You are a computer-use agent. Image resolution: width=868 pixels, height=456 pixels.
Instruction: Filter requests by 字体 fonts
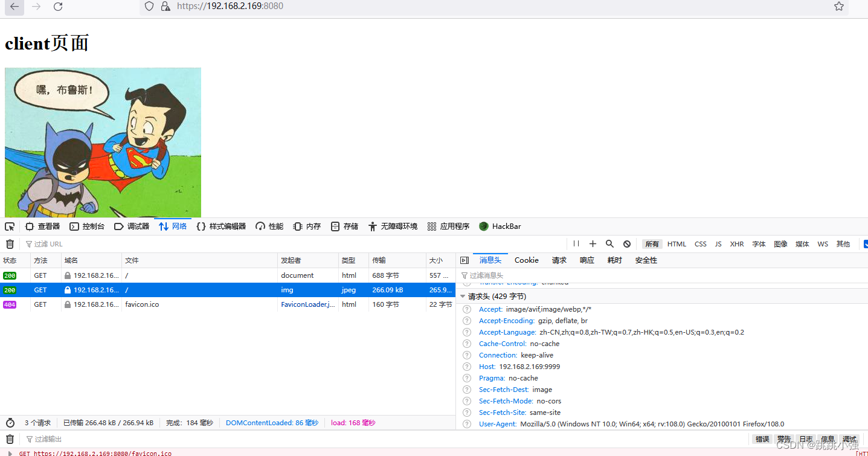[759, 244]
